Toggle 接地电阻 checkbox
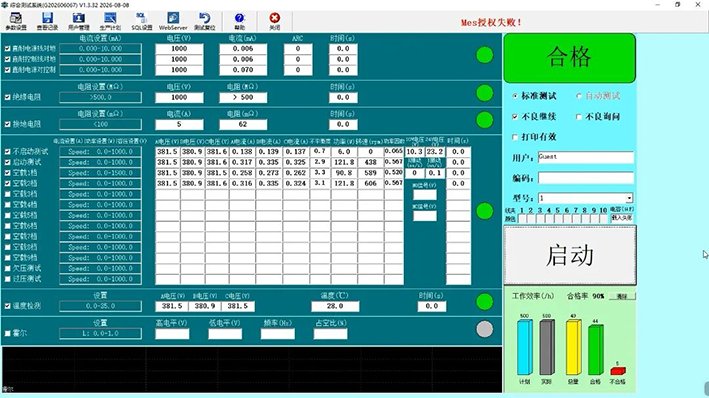This screenshot has width=709, height=398. (7, 124)
